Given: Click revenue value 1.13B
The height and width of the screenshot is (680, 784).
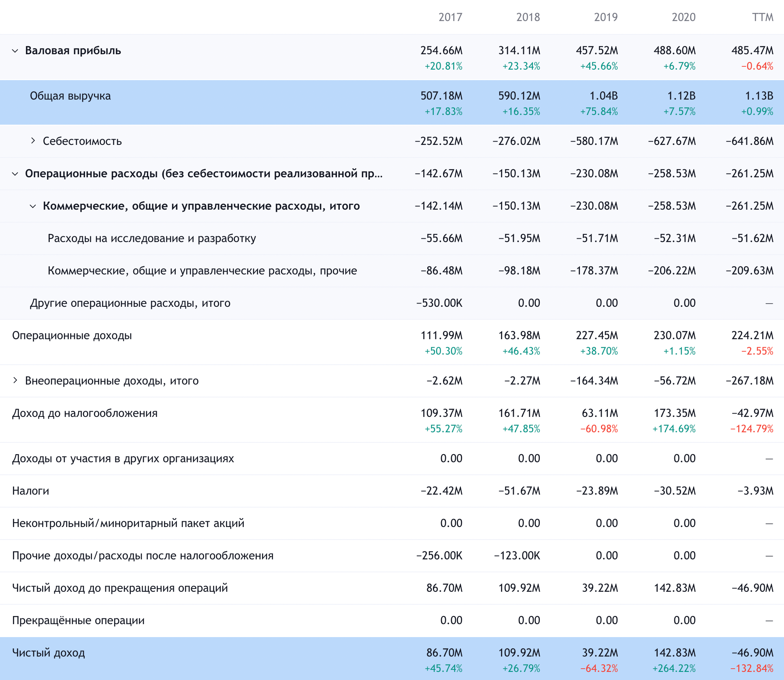Looking at the screenshot, I should point(759,96).
